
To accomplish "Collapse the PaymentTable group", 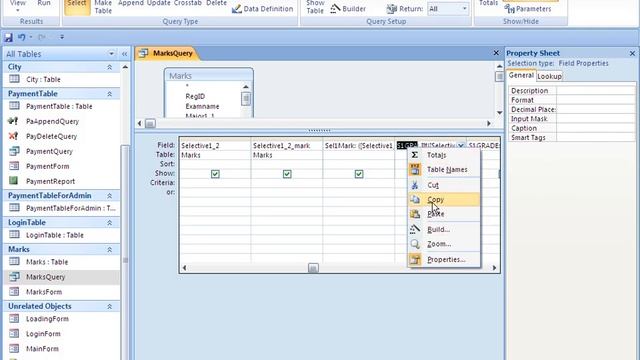I will tap(109, 94).
